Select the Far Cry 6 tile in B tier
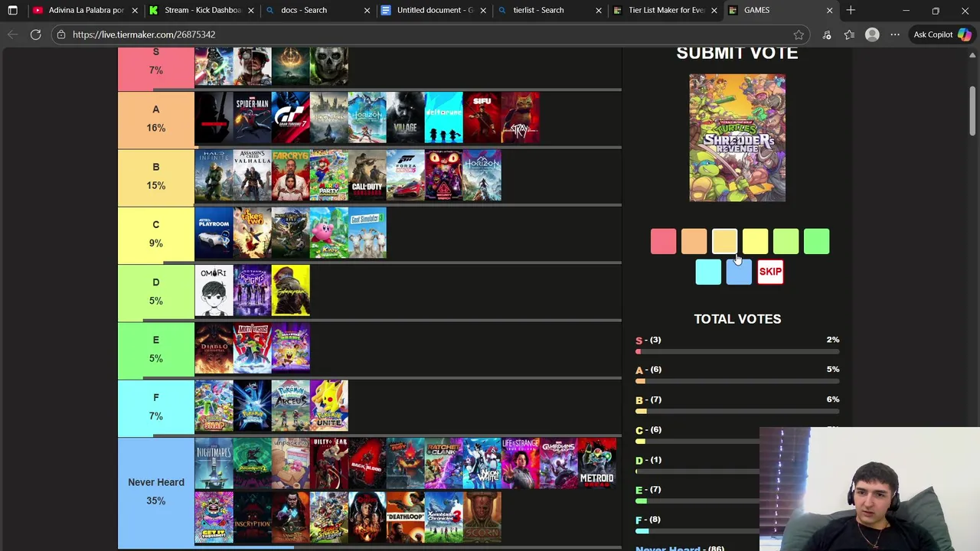Image resolution: width=980 pixels, height=551 pixels. (x=290, y=175)
